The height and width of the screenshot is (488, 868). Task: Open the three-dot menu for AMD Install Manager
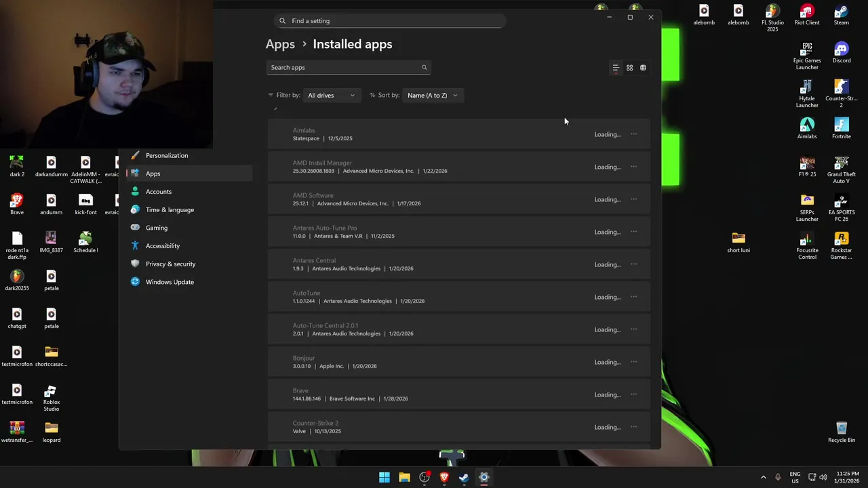coord(633,167)
